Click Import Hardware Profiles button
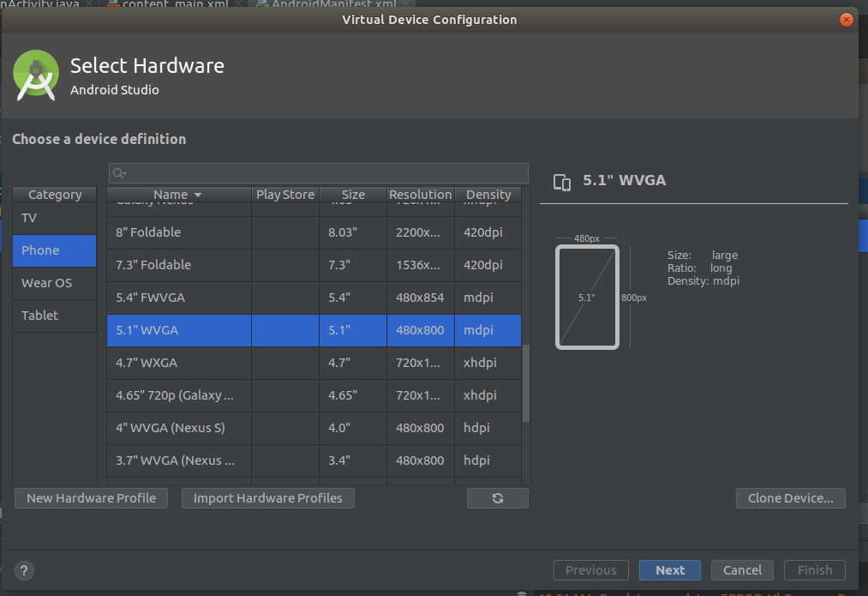This screenshot has height=596, width=868. click(x=268, y=498)
